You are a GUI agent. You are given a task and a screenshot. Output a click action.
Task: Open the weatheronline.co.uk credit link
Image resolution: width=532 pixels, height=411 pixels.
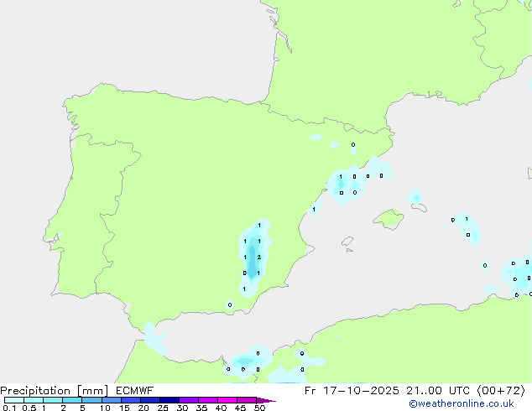tap(462, 403)
